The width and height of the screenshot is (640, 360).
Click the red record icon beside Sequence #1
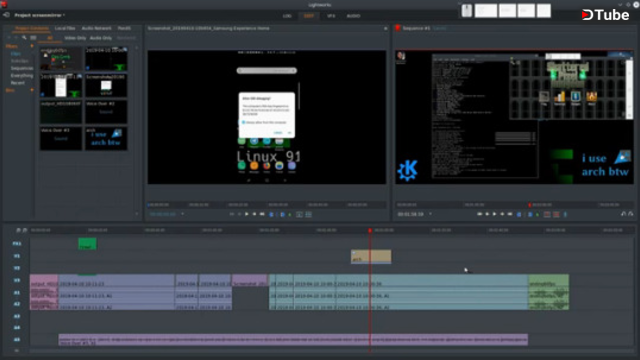pos(398,28)
